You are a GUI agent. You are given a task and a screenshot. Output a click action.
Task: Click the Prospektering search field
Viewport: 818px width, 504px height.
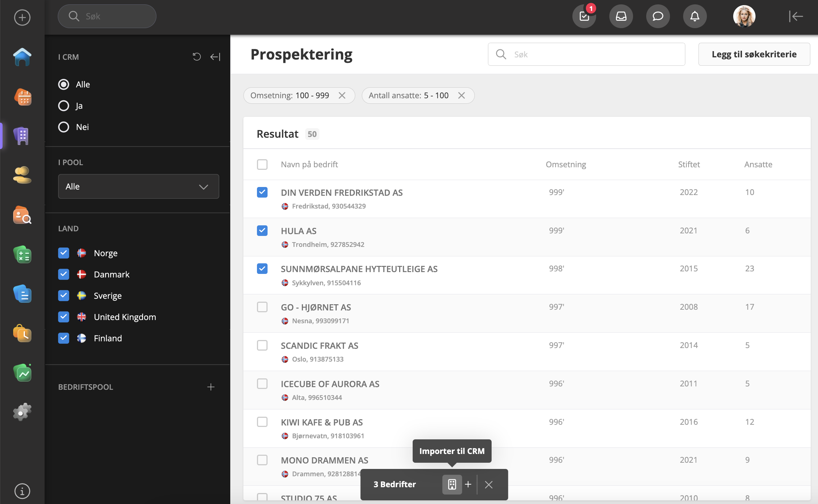coord(586,54)
